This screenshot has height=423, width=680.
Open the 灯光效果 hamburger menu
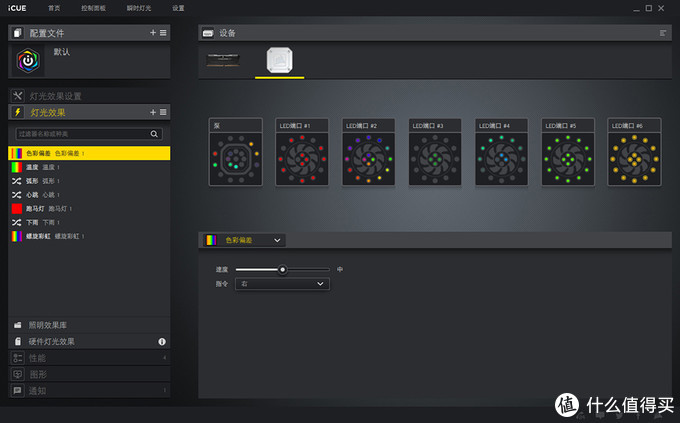[163, 112]
